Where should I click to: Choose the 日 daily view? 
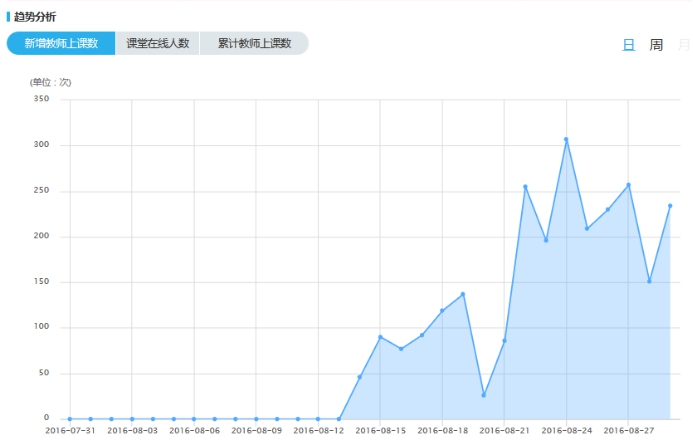628,45
